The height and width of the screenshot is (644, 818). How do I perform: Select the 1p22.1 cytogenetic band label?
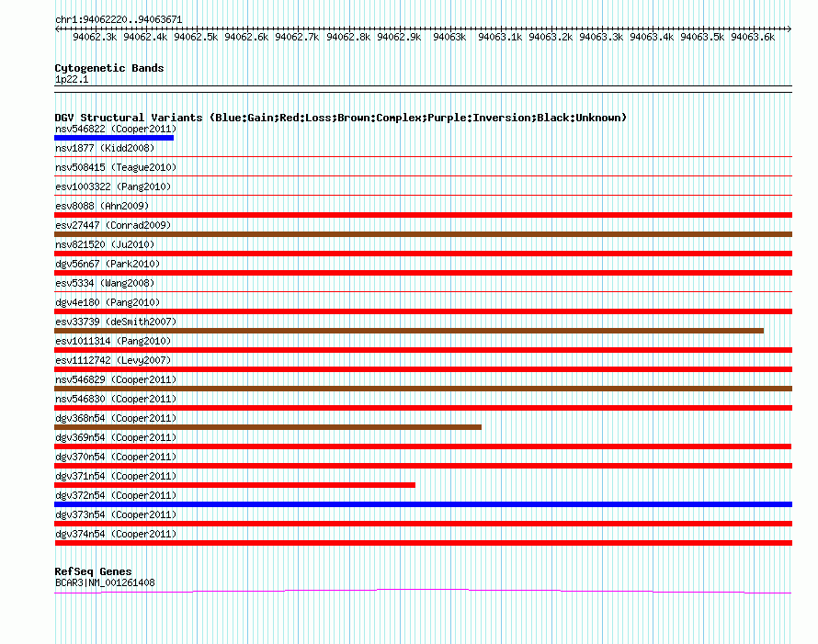click(72, 79)
